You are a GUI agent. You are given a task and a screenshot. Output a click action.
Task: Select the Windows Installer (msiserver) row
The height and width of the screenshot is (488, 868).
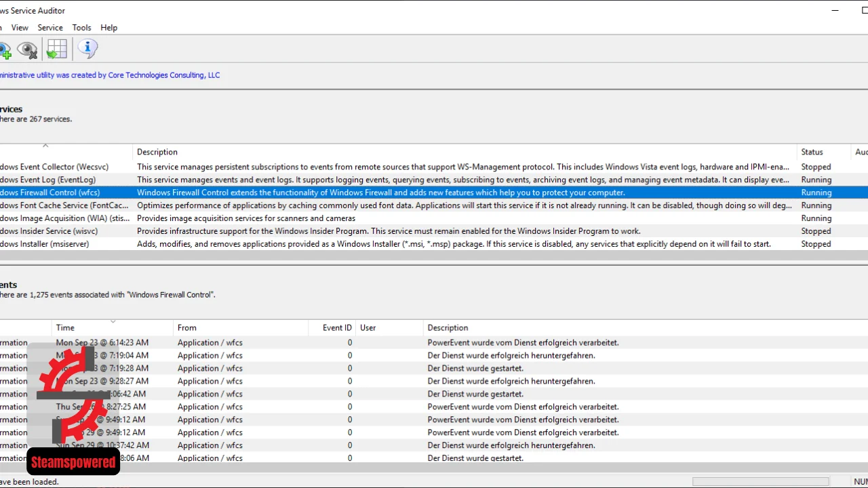434,244
